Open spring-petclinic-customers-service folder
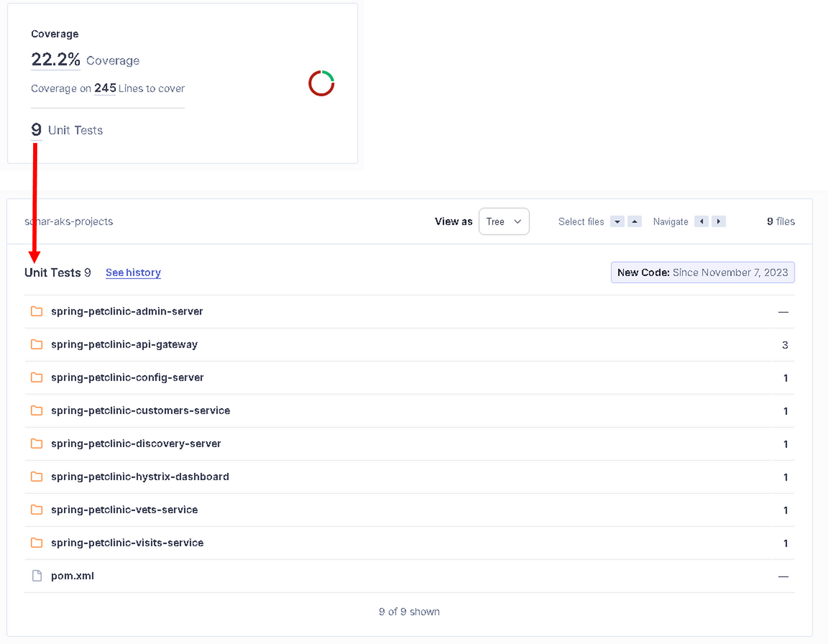The width and height of the screenshot is (828, 644). 141,410
